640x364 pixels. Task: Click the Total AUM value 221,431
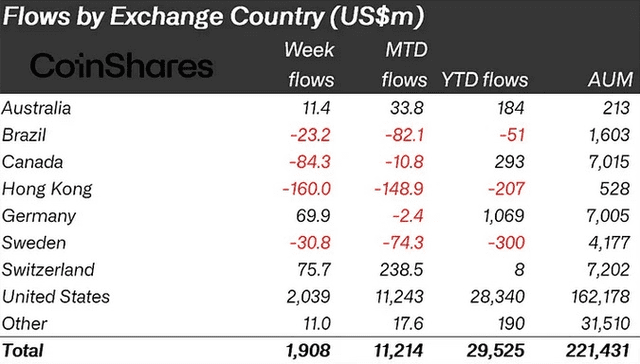tap(598, 351)
